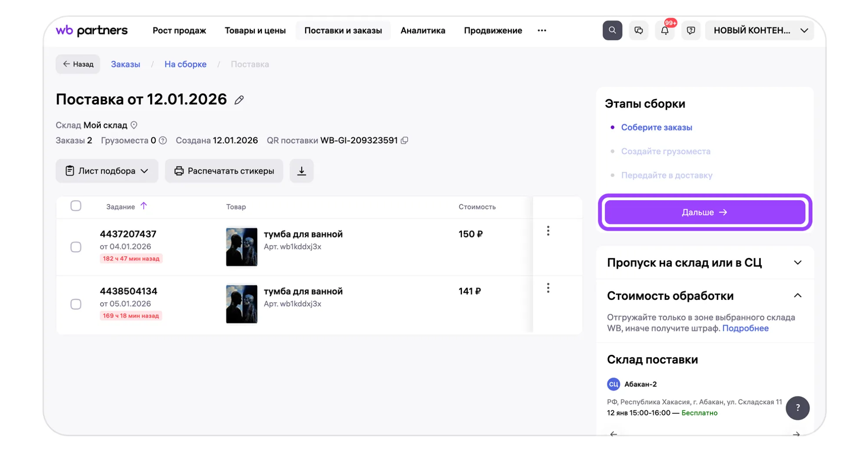Click the Дальше button
The image size is (868, 452).
[704, 213]
